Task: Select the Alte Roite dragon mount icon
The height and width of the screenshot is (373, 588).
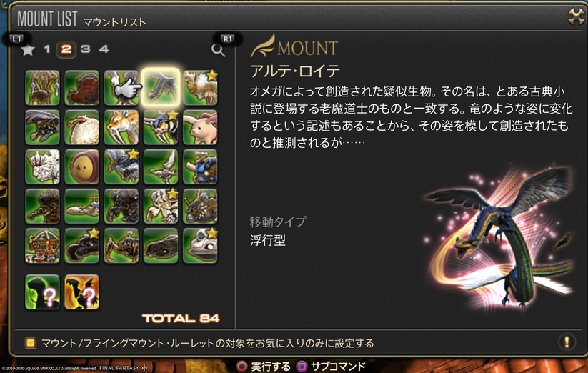Action: coord(161,88)
